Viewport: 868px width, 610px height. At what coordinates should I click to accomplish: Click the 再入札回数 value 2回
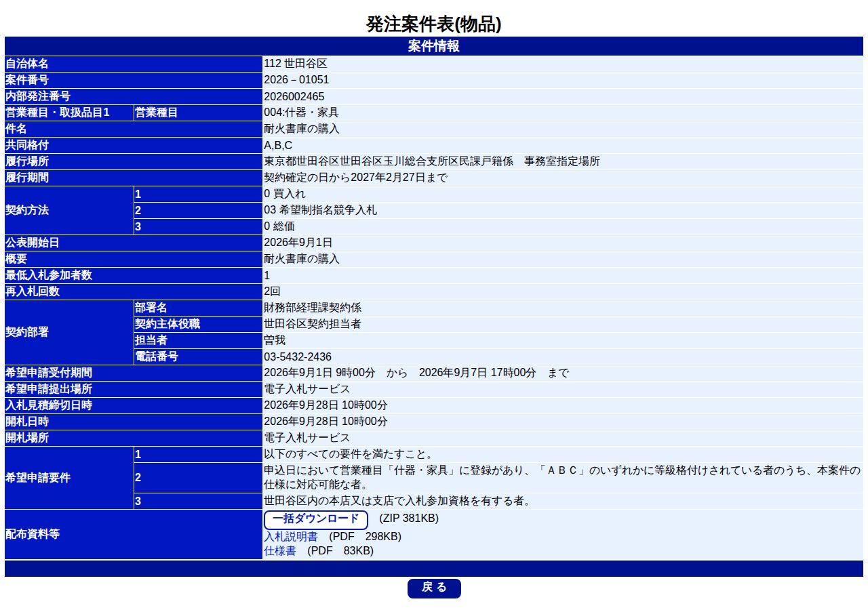(x=272, y=291)
